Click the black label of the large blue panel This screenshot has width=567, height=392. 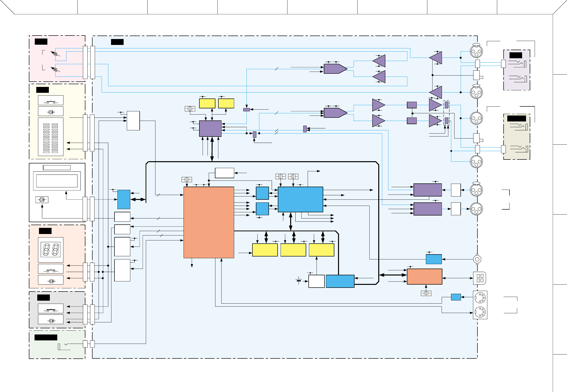click(117, 42)
